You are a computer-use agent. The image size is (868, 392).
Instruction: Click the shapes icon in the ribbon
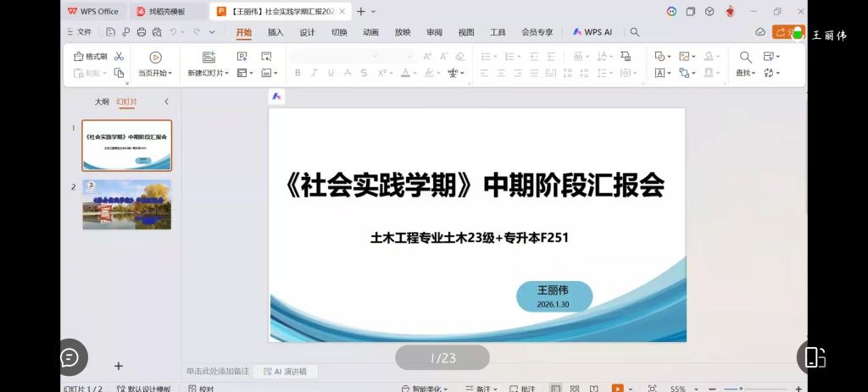click(659, 57)
